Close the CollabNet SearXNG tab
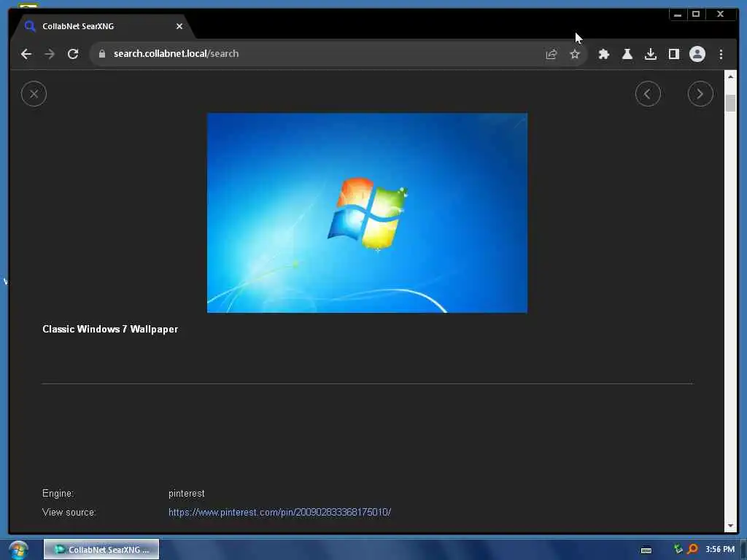Screen dimensions: 747x560 [x=179, y=26]
